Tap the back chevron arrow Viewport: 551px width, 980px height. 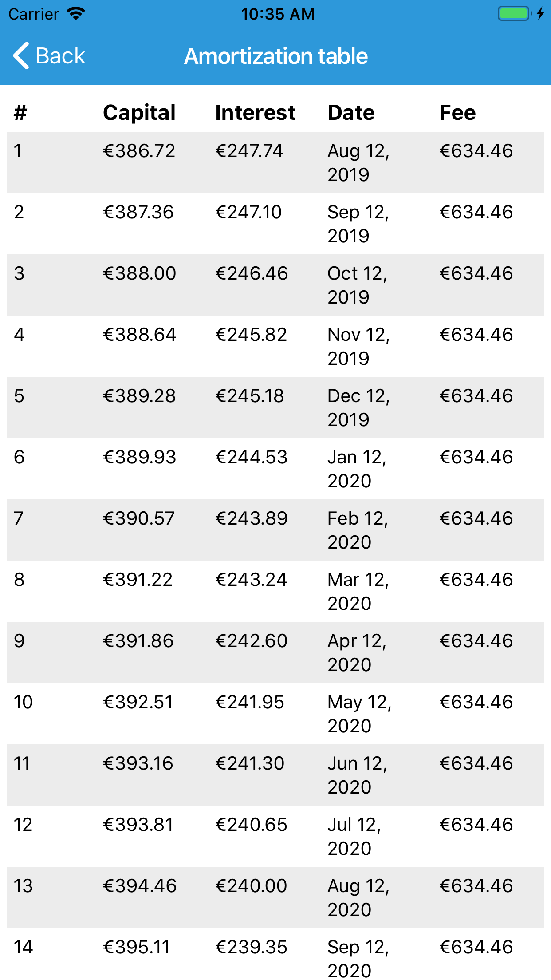[x=21, y=56]
